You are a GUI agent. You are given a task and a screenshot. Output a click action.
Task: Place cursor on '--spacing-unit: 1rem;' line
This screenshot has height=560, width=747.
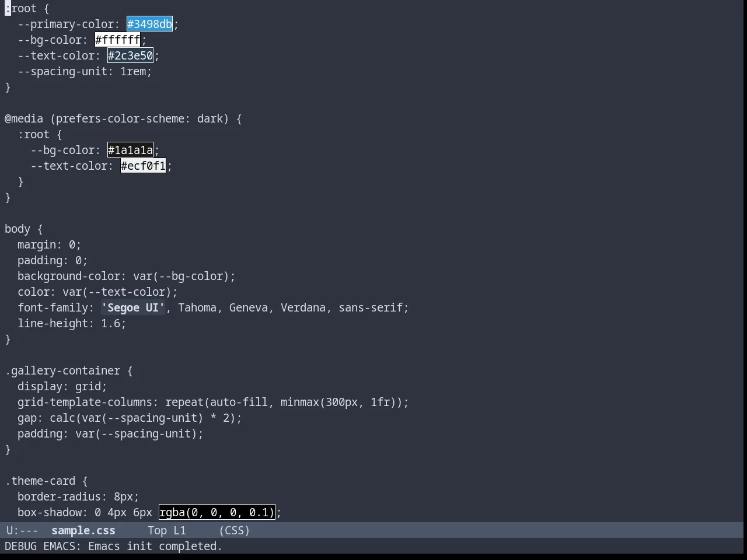click(85, 71)
